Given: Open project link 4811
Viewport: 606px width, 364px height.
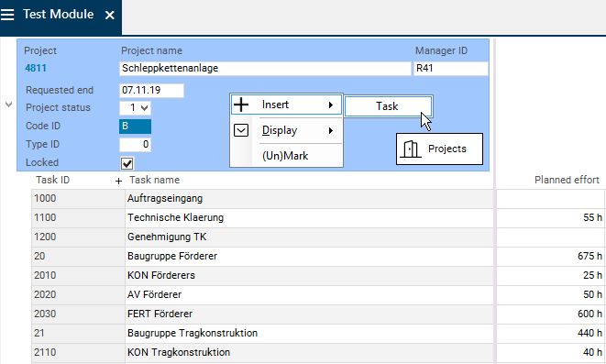Looking at the screenshot, I should click(x=36, y=68).
